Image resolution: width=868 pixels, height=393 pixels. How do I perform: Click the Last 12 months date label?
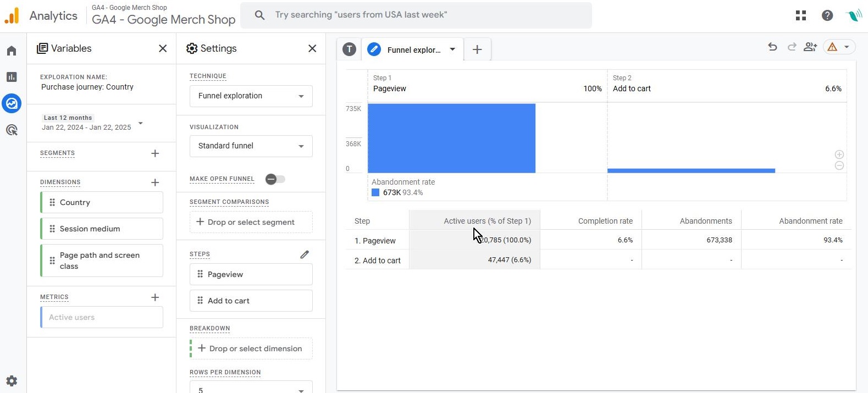click(x=68, y=118)
